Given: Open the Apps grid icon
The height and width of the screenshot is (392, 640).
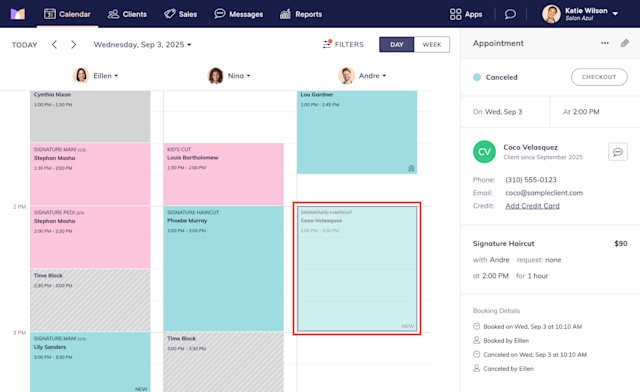Looking at the screenshot, I should [x=456, y=14].
